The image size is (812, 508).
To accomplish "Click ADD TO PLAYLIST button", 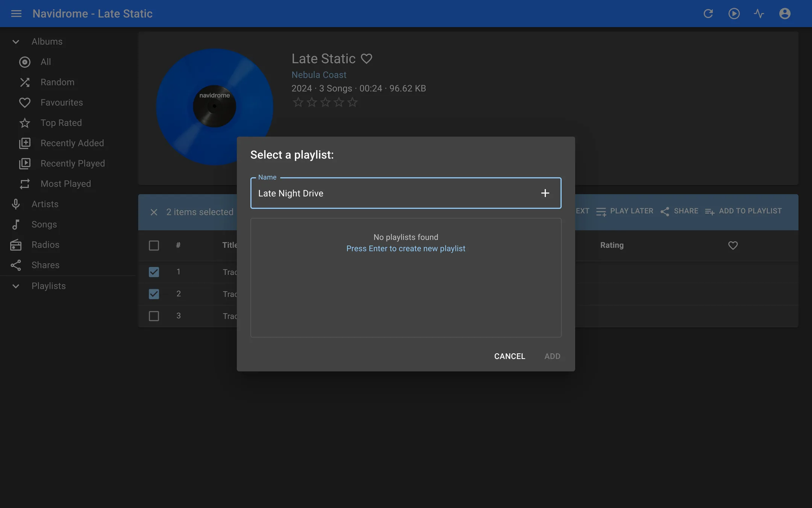I will [x=744, y=211].
